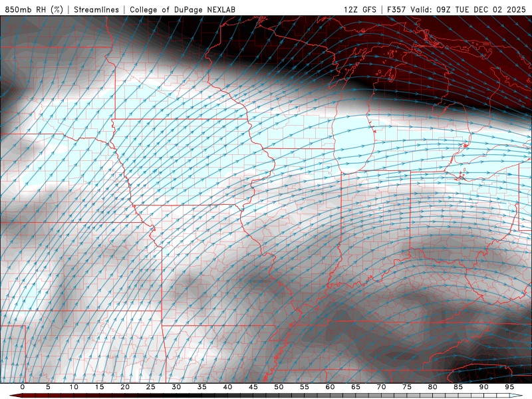Select the 20 value on the color scale
The image size is (532, 399).
[x=125, y=387]
